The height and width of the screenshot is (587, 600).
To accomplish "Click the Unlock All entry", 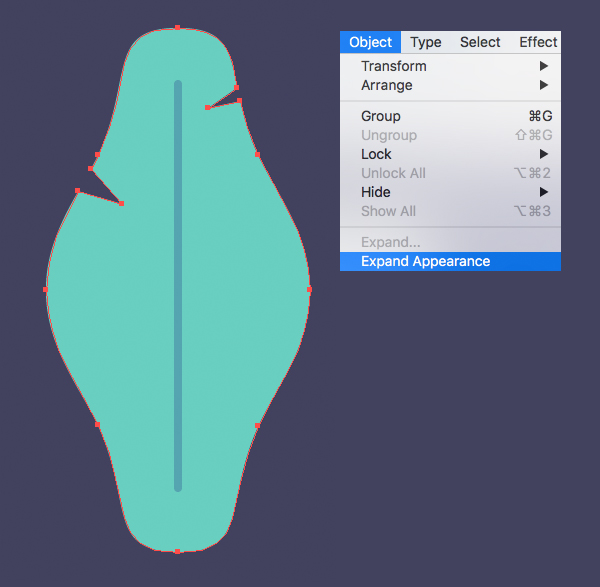I will 393,173.
